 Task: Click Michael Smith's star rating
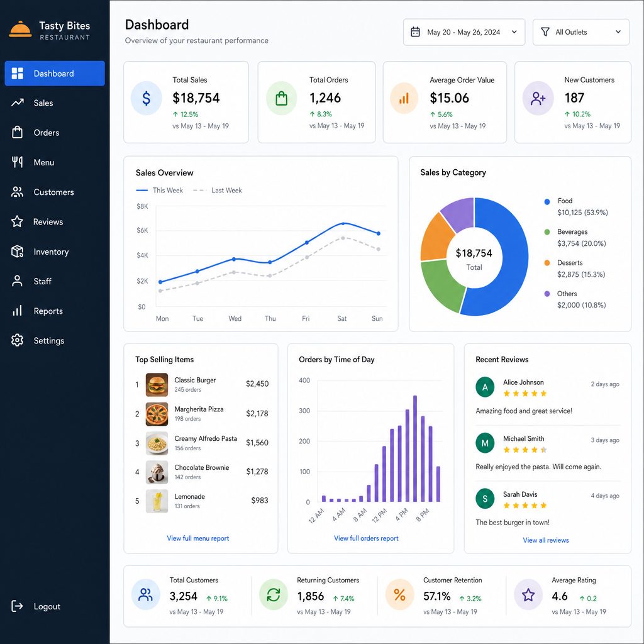525,450
